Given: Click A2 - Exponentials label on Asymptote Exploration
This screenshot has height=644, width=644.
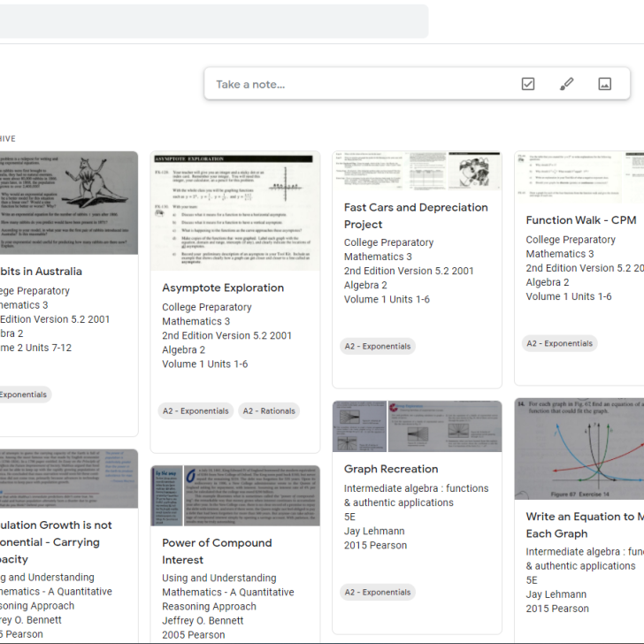Looking at the screenshot, I should 195,410.
